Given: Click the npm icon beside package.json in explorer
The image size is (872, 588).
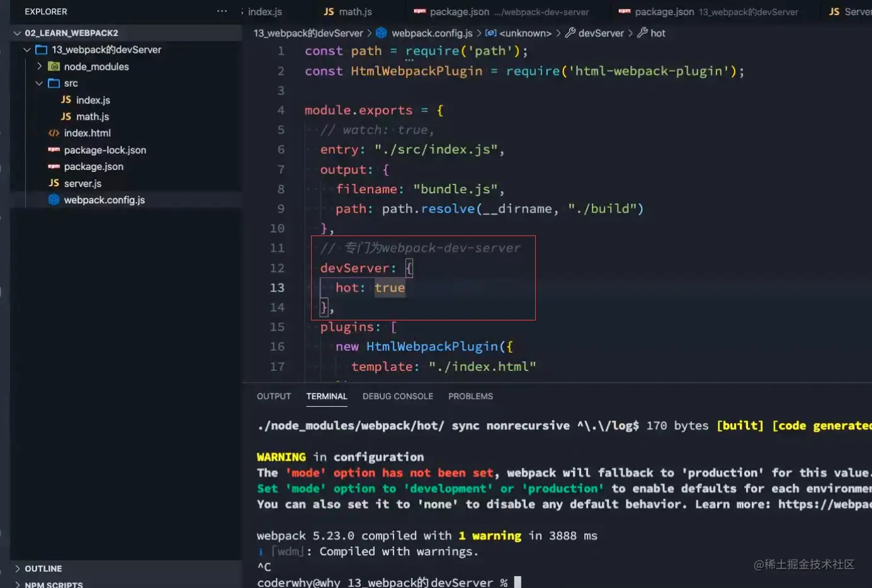Looking at the screenshot, I should pyautogui.click(x=54, y=166).
